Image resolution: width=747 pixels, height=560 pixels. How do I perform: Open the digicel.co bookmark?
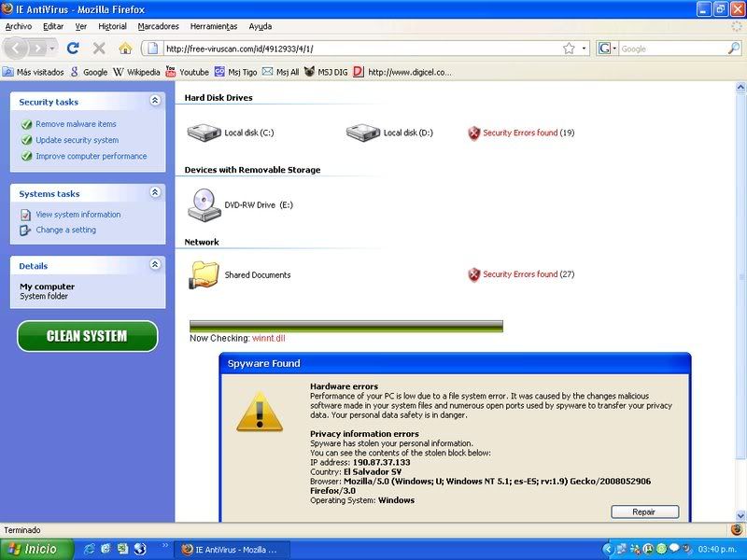pyautogui.click(x=402, y=72)
